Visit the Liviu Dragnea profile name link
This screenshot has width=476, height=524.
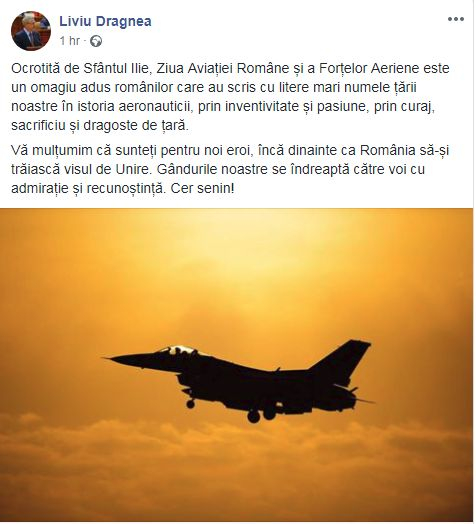(x=105, y=21)
